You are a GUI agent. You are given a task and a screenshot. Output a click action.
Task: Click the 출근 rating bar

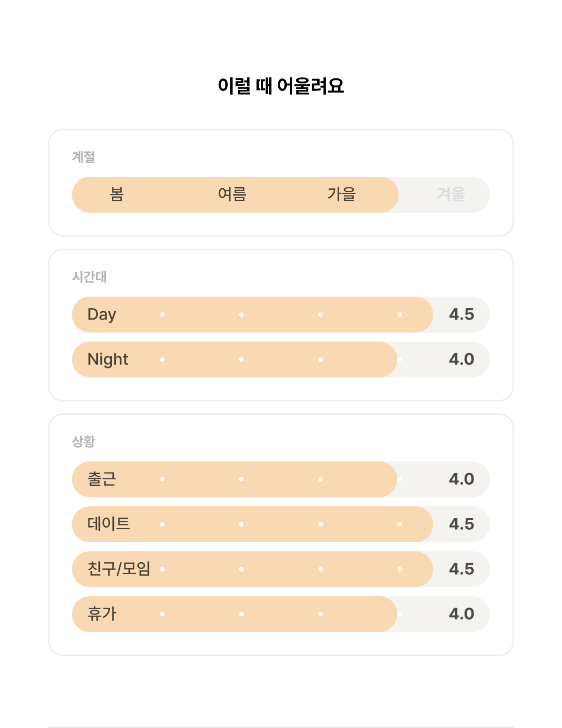281,479
